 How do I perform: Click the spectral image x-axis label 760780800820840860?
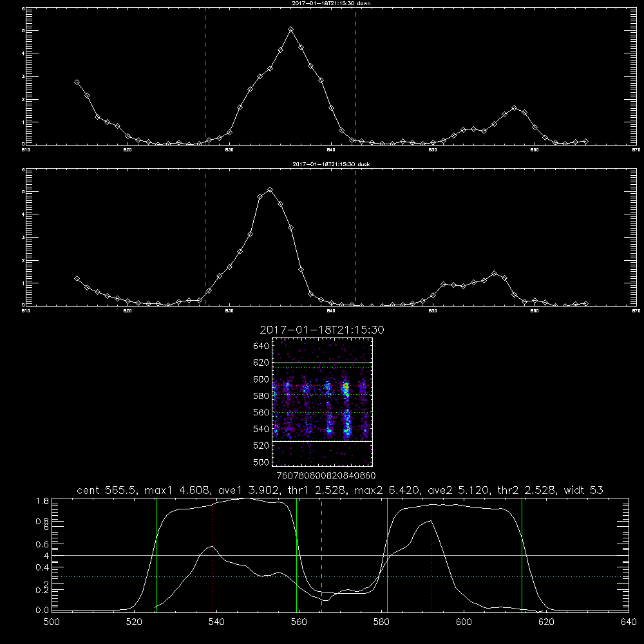[326, 475]
